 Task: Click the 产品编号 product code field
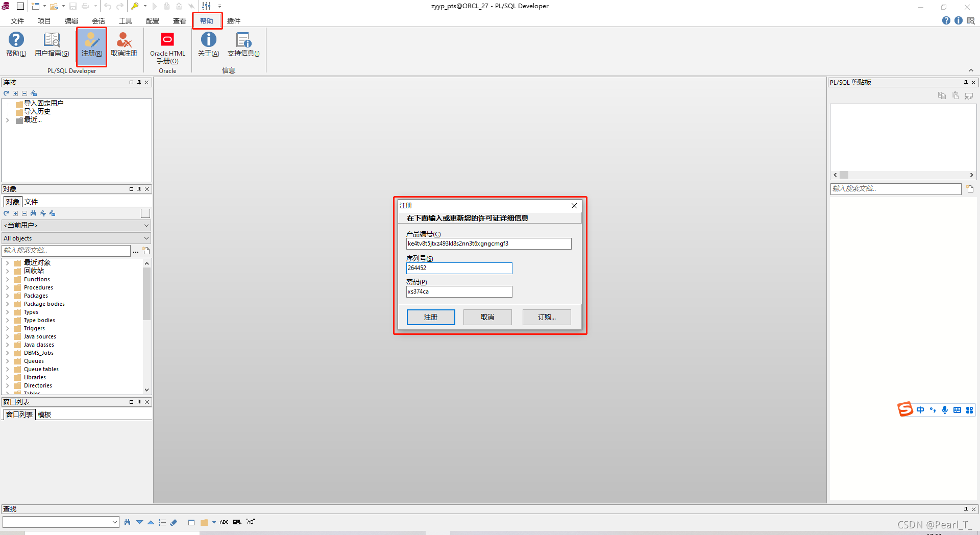tap(488, 244)
